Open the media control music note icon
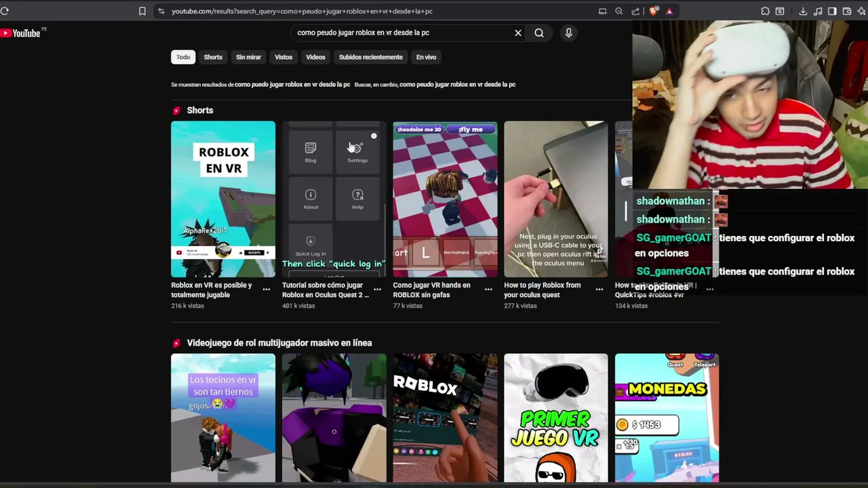 [x=818, y=11]
